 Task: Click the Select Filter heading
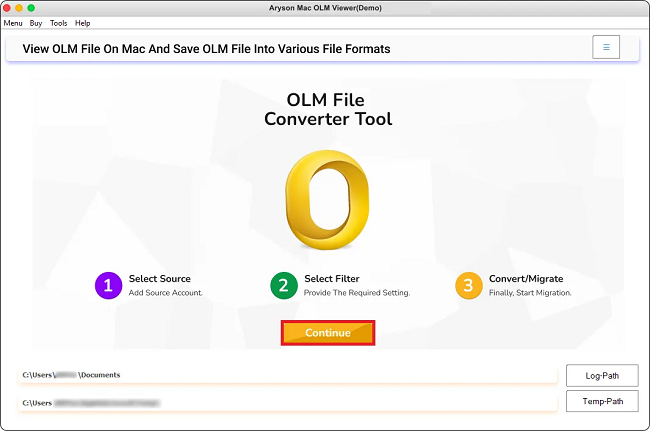(332, 279)
